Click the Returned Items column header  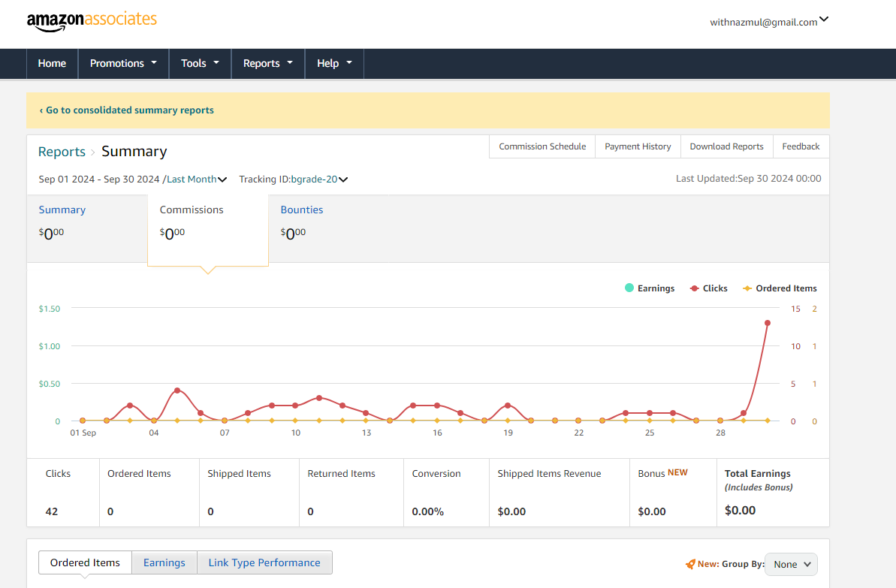[x=341, y=474]
